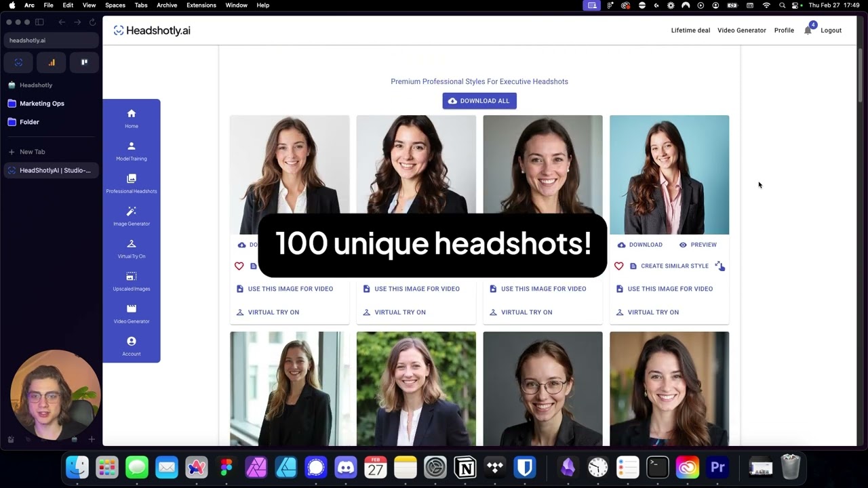Screen dimensions: 868x488
Task: Click Create Similar Style on teal headshot
Action: [x=669, y=266]
